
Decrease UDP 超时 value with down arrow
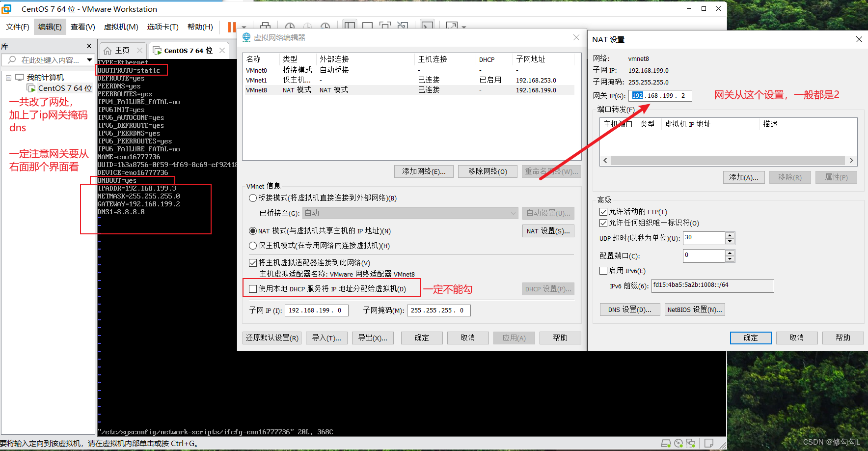730,241
